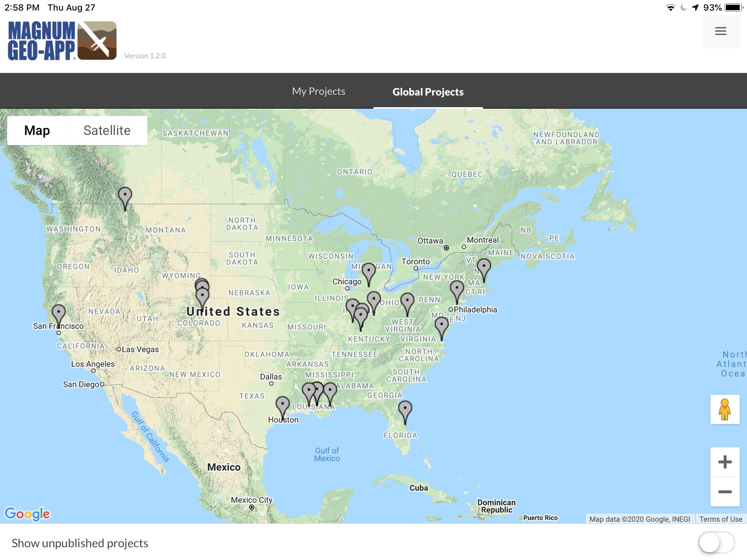Select the pin in West Virginia

407,301
